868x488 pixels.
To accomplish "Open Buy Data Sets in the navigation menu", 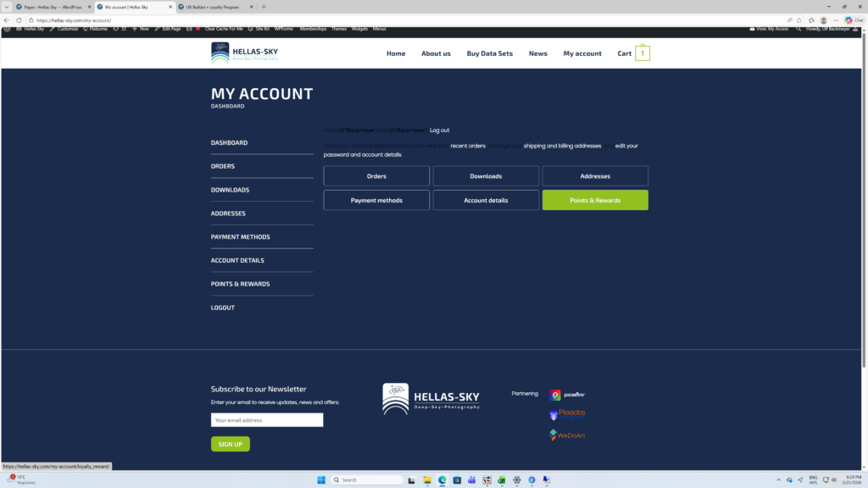I will (489, 53).
